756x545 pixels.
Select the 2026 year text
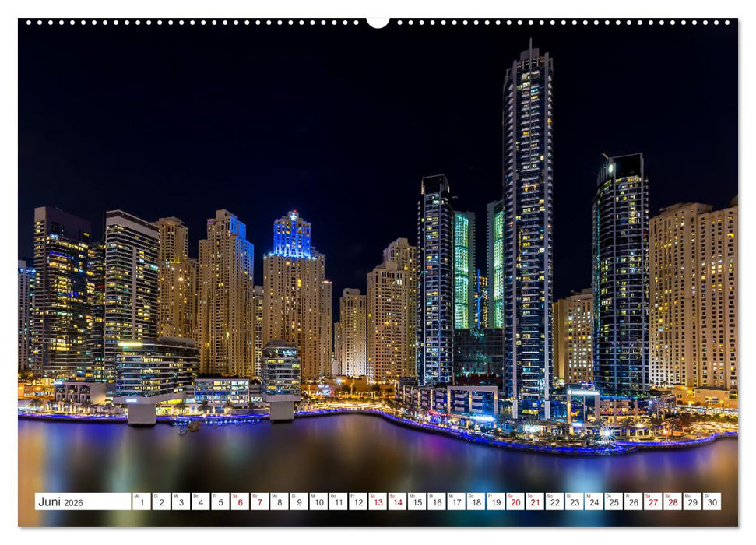click(x=76, y=502)
